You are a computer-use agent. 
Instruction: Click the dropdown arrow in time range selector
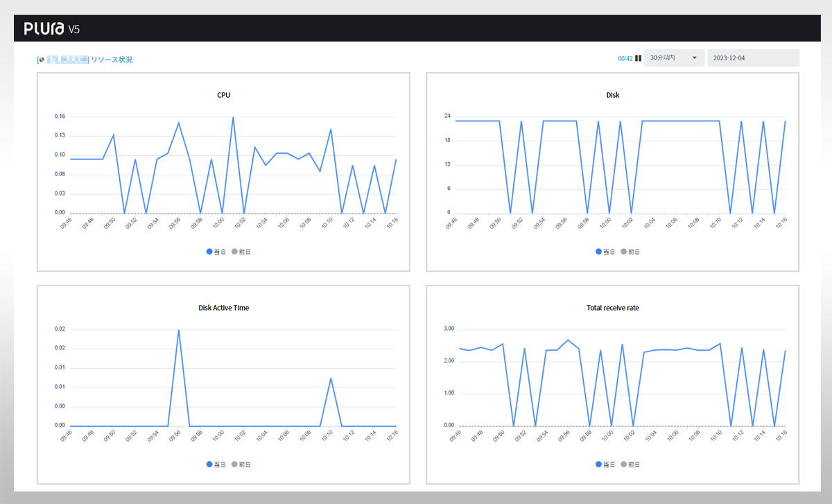694,58
